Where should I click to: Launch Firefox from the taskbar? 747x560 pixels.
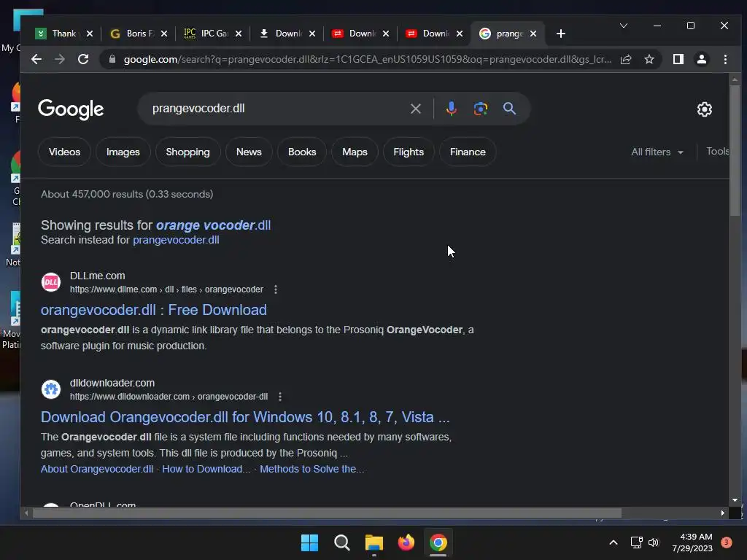406,542
